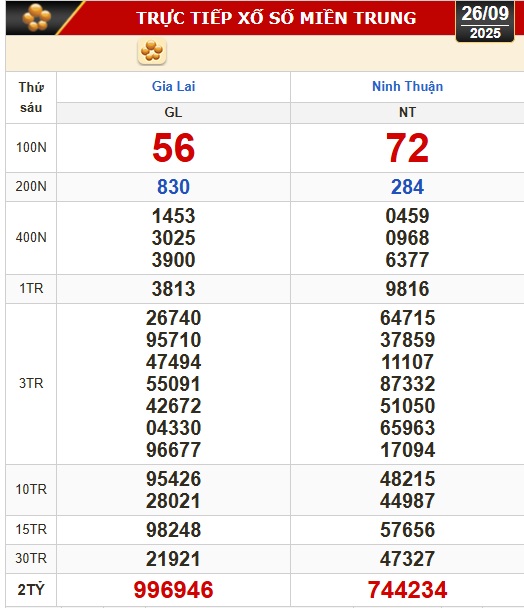Select the 2TỶ prize row label
The width and height of the screenshot is (524, 608).
pyautogui.click(x=31, y=590)
